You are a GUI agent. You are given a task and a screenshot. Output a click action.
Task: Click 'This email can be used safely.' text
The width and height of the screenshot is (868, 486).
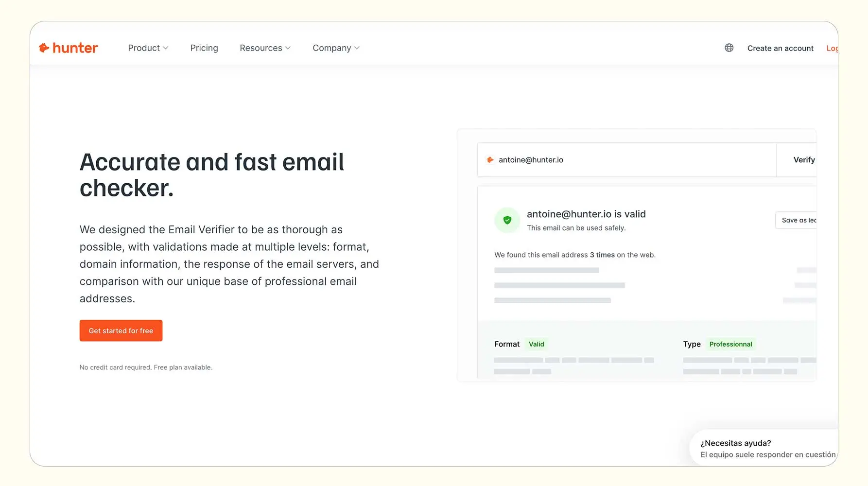pyautogui.click(x=576, y=228)
